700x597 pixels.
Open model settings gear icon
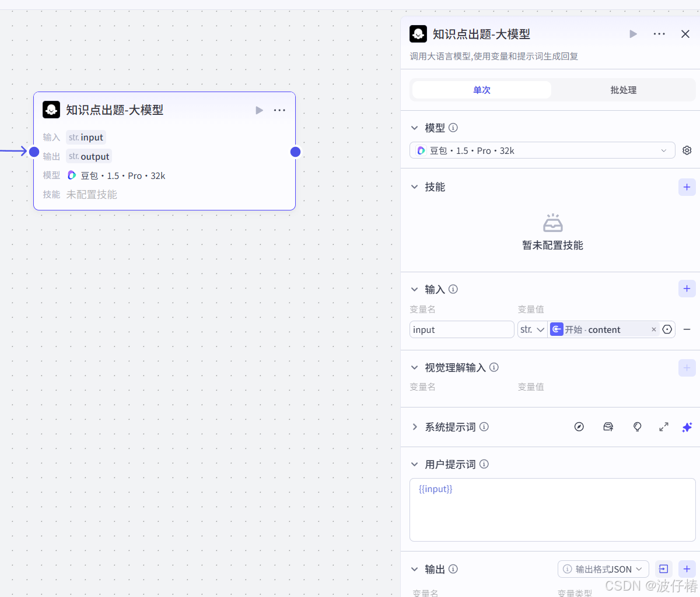pyautogui.click(x=687, y=150)
